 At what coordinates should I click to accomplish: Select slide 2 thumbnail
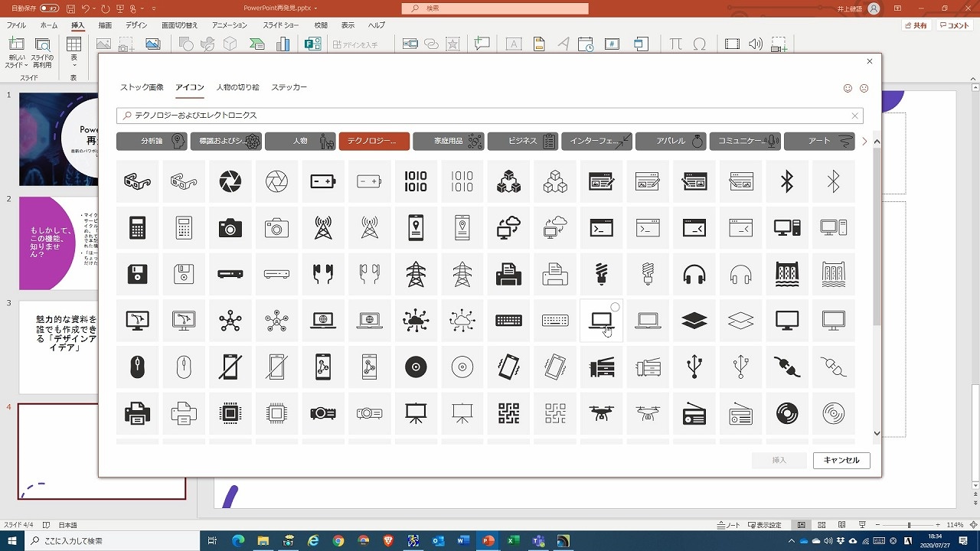click(57, 243)
